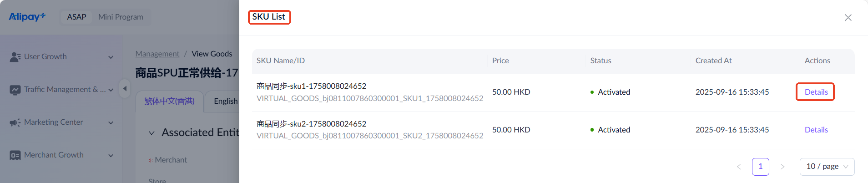Select the 繁体中文(香港) language tab

click(169, 101)
